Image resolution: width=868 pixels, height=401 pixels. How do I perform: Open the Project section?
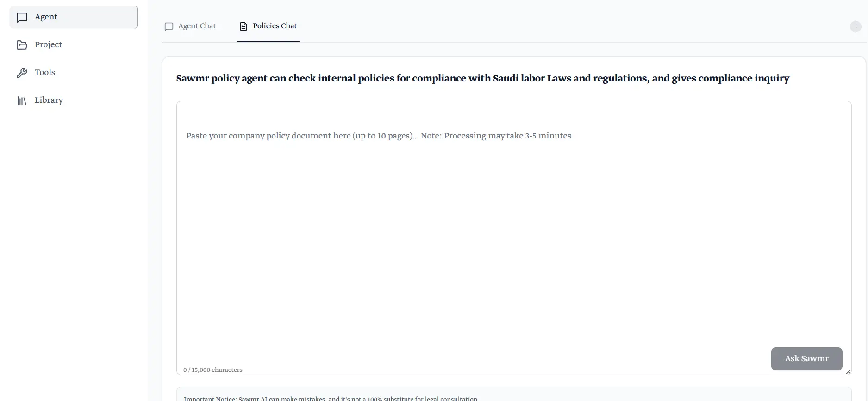point(49,44)
